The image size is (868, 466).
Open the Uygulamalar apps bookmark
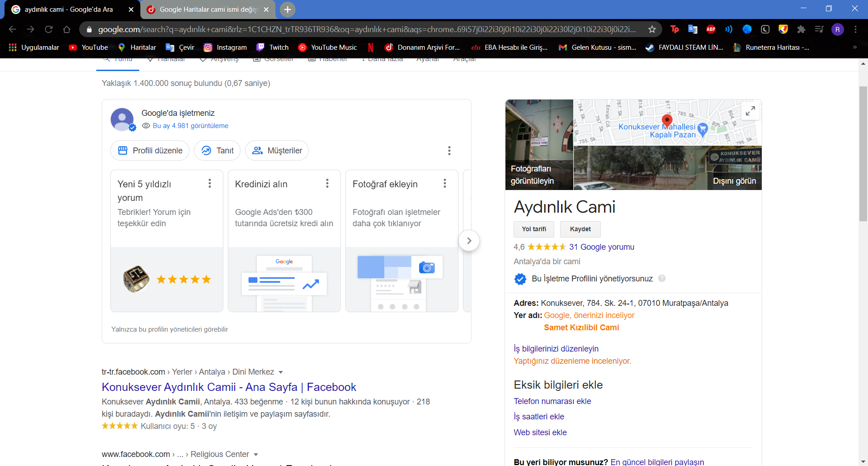tap(34, 48)
